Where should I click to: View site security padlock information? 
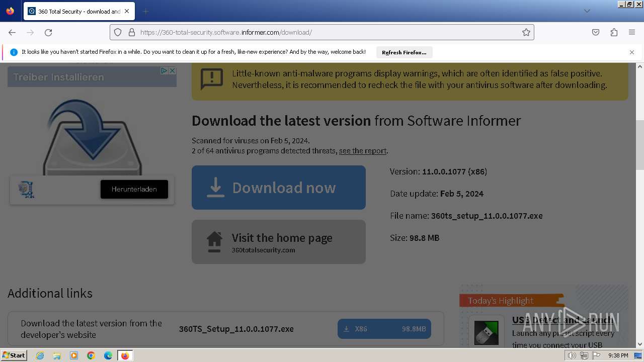pyautogui.click(x=132, y=32)
